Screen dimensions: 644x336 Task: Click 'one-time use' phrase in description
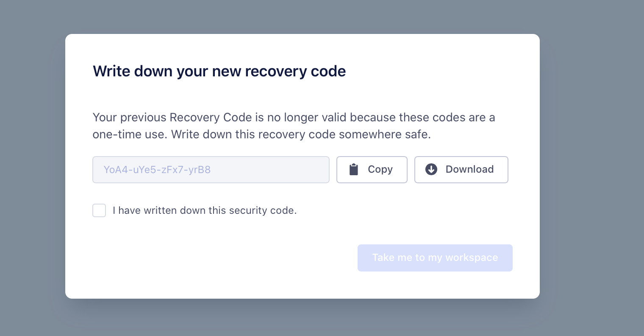pyautogui.click(x=130, y=134)
